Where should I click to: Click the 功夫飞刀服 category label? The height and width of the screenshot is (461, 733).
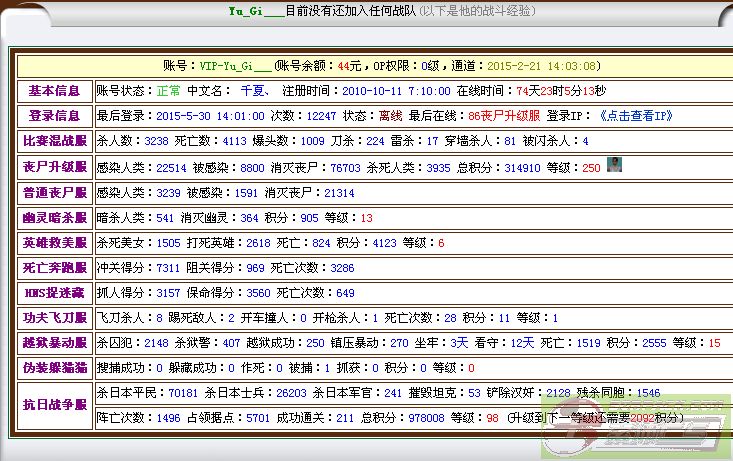(54, 318)
